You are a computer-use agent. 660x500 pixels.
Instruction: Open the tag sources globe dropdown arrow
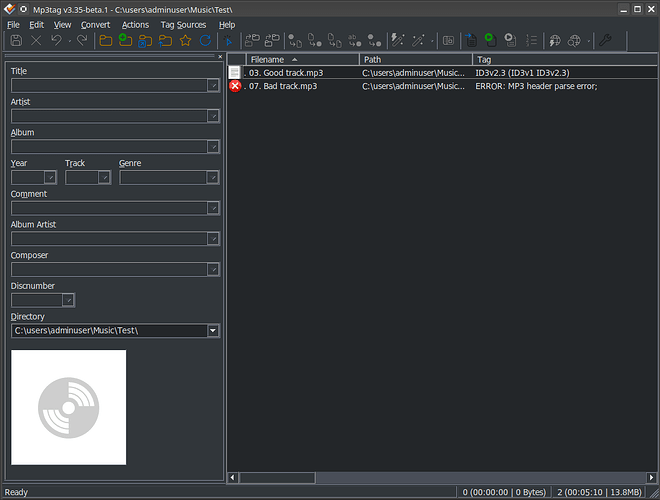coord(588,41)
